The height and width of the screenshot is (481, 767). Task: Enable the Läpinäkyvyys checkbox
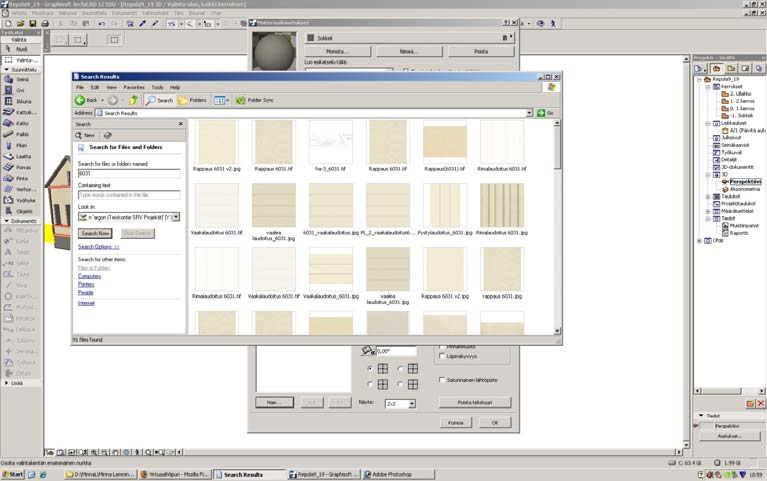click(x=442, y=356)
